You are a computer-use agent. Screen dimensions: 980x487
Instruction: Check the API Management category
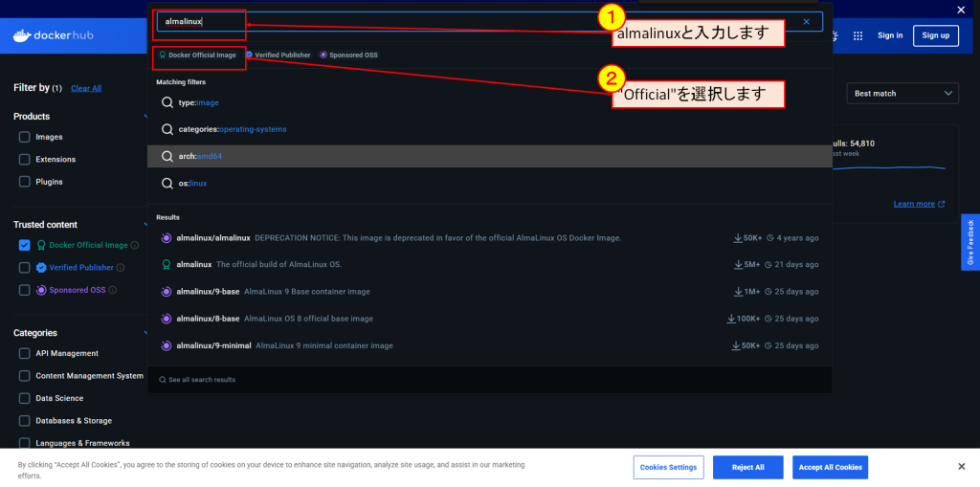[24, 353]
